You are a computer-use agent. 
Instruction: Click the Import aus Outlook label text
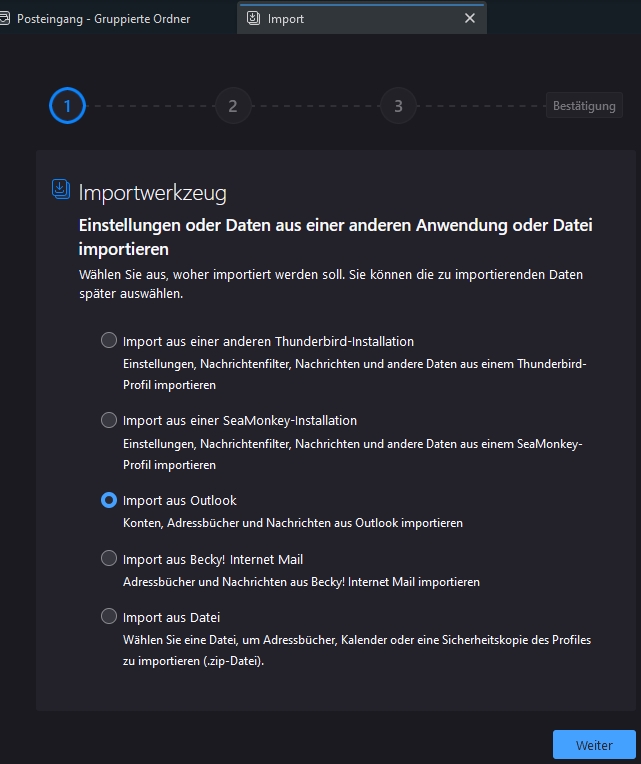tap(180, 500)
